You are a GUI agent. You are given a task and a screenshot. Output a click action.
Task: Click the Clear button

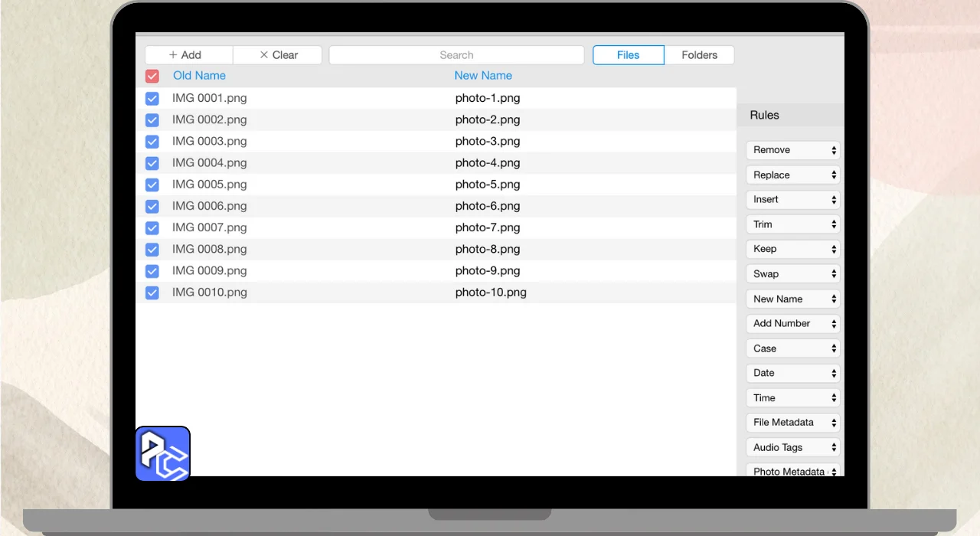pos(278,55)
